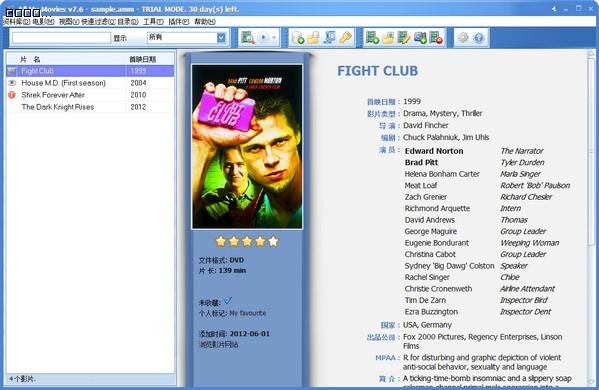Click actor Ezra Buzzington name
Image resolution: width=599 pixels, height=390 pixels.
(x=431, y=312)
